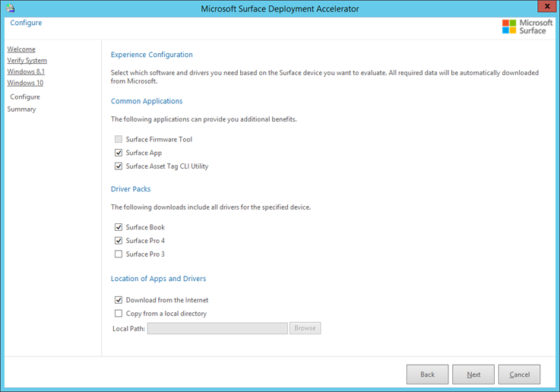Open the Verify System step
Image resolution: width=560 pixels, height=392 pixels.
[x=27, y=61]
